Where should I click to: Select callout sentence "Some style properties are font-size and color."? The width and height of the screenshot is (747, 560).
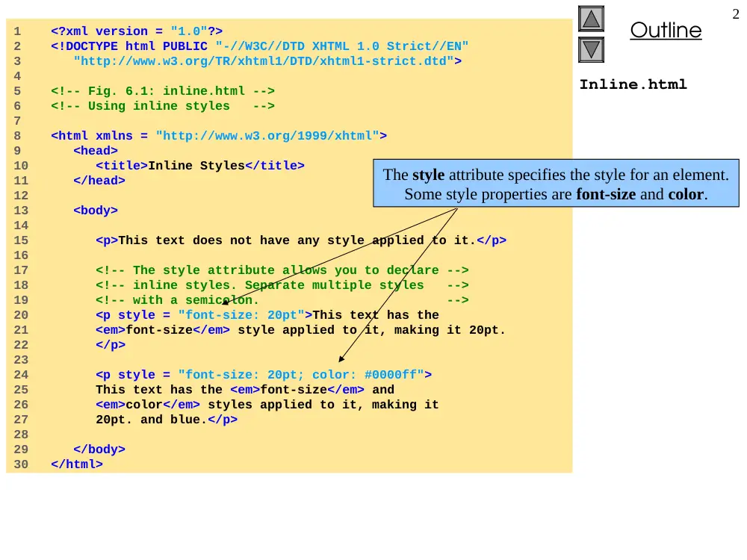(556, 194)
